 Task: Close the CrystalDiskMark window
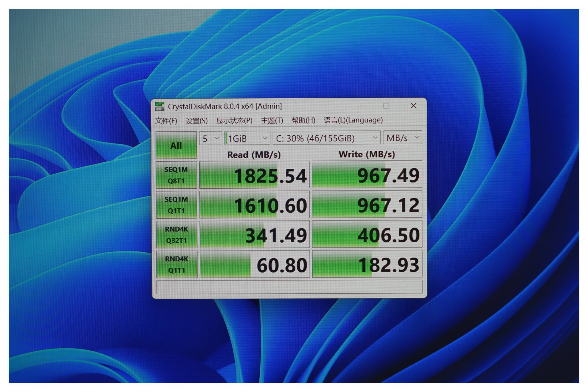click(413, 106)
